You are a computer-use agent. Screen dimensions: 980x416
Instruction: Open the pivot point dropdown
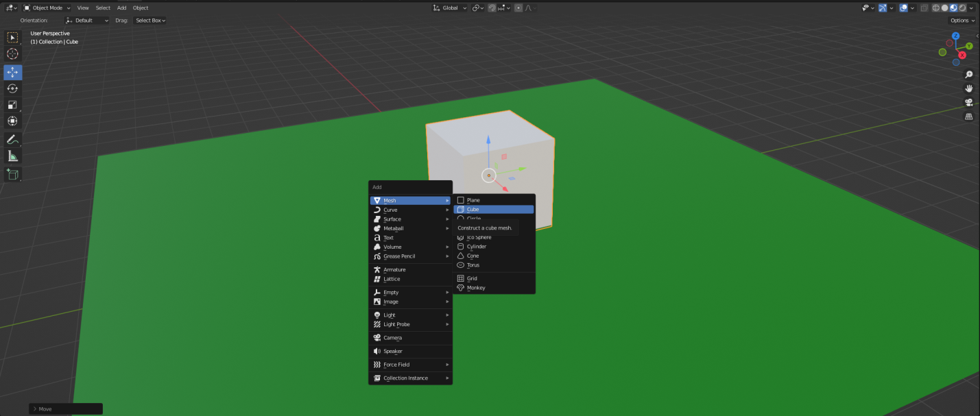click(478, 8)
